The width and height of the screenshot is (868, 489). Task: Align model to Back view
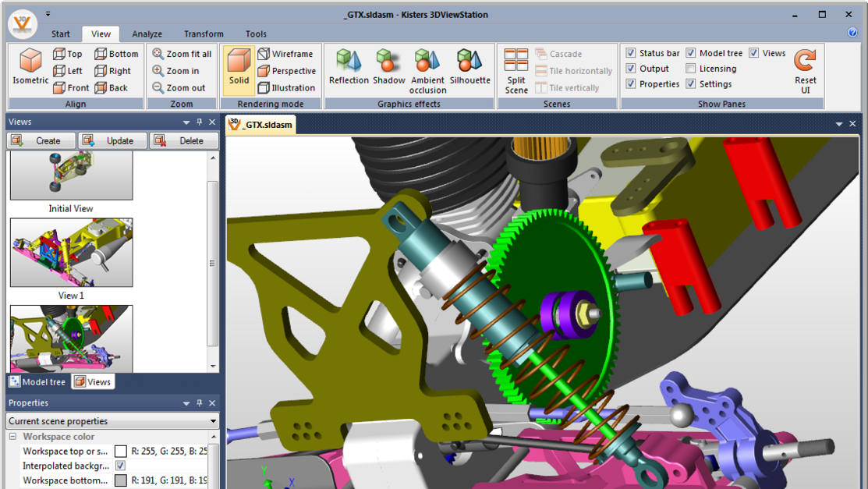[x=112, y=87]
